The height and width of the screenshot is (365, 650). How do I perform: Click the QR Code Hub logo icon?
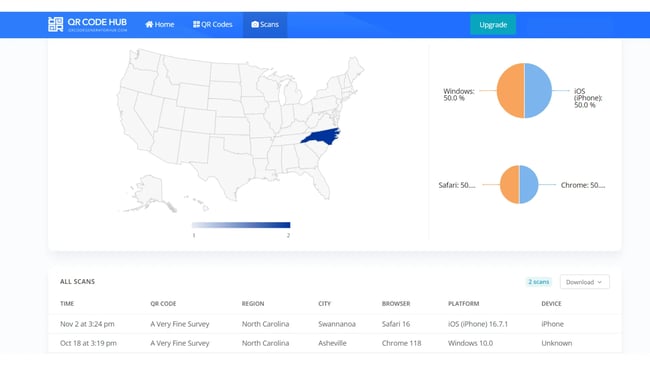click(x=56, y=24)
